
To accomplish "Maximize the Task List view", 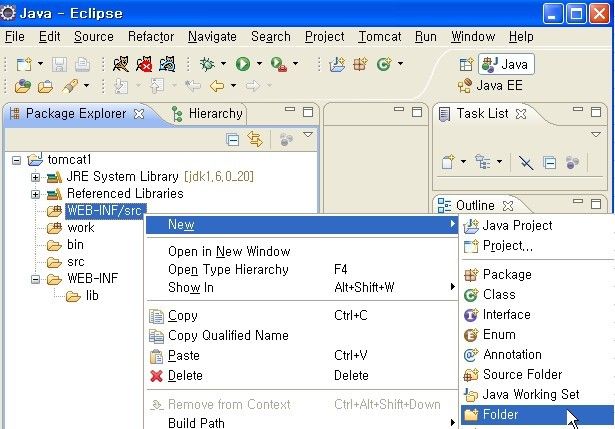I will pos(596,113).
